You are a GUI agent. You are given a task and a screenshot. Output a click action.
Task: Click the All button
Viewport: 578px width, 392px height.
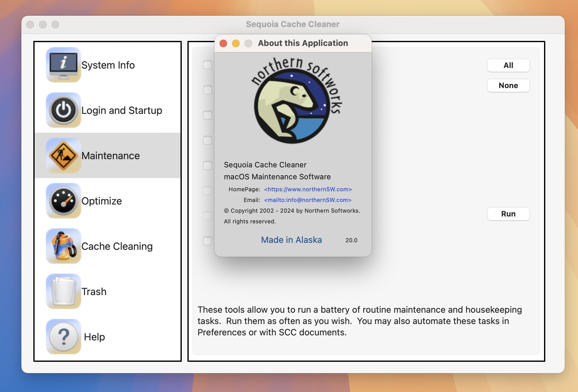pyautogui.click(x=508, y=65)
